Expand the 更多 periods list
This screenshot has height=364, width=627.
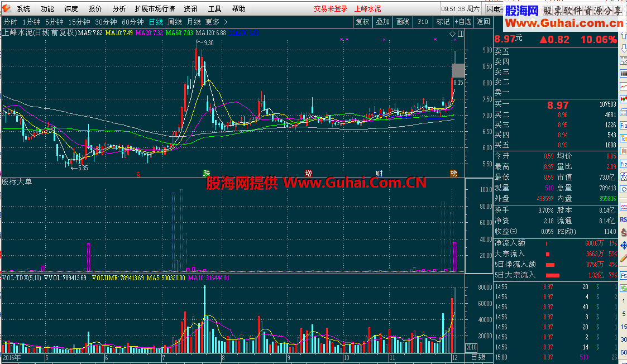click(x=212, y=22)
